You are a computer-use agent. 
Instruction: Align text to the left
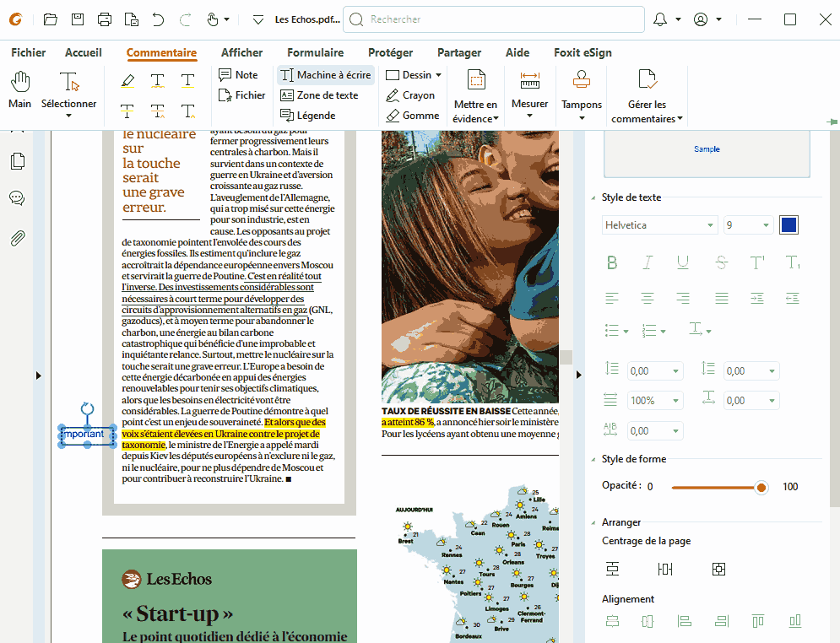coord(612,298)
